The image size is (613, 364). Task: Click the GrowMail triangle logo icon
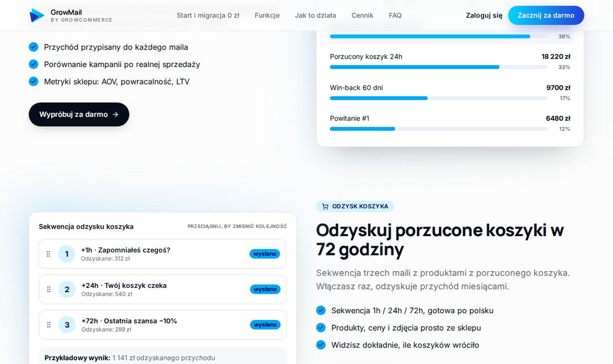click(37, 15)
